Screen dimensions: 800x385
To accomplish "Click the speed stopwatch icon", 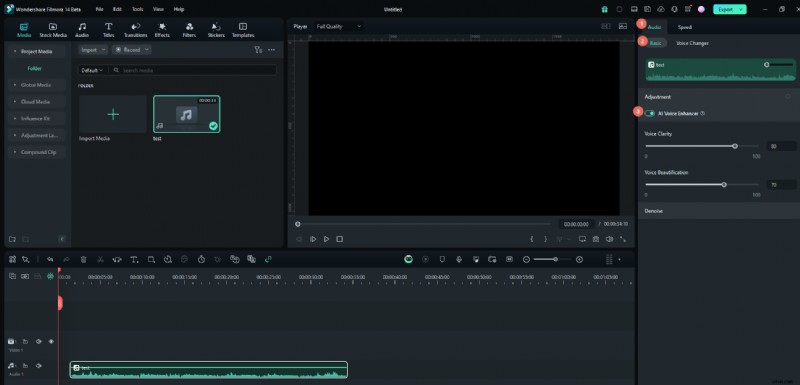I will click(x=202, y=260).
